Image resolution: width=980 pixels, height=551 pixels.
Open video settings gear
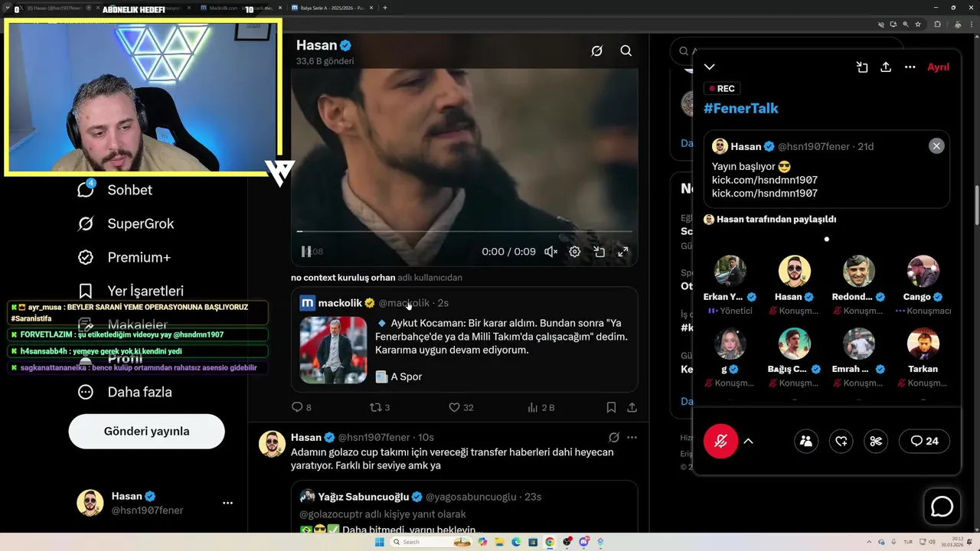pos(574,251)
